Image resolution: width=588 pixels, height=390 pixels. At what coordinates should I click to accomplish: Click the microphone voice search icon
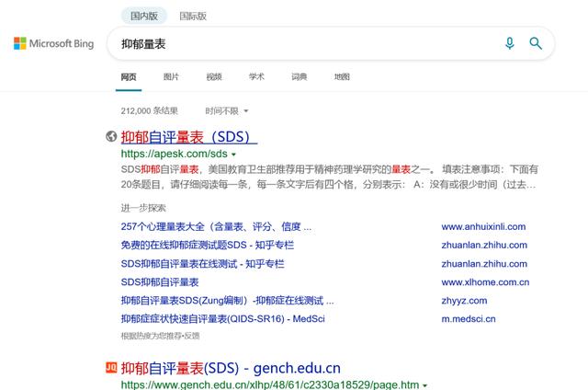point(510,43)
